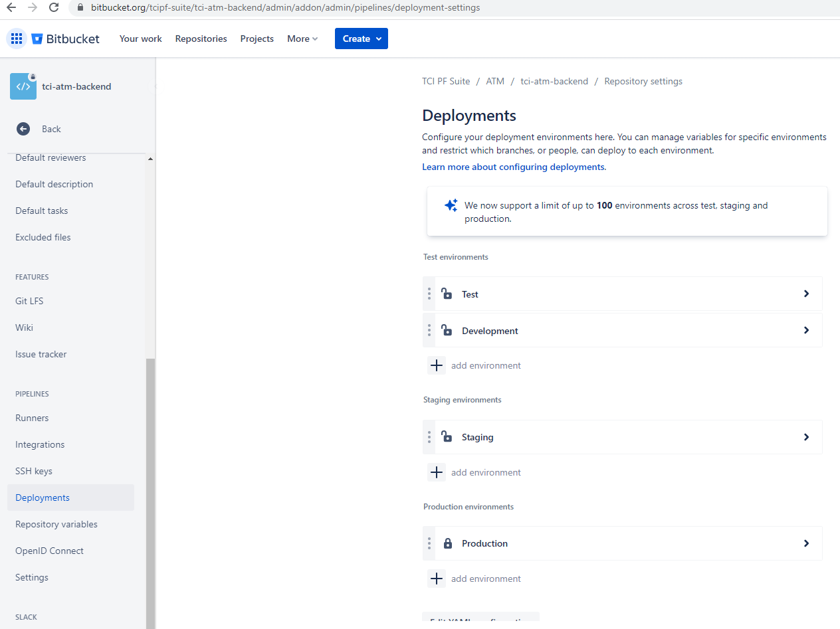
Task: Click the plus icon under Production environments
Action: [x=437, y=579]
